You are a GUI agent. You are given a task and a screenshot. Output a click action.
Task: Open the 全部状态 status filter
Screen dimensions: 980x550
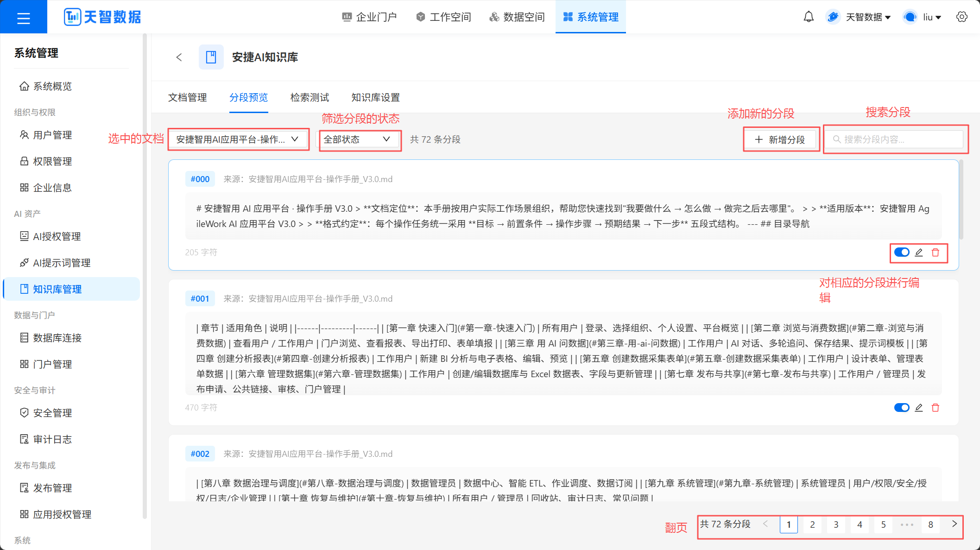pos(358,139)
